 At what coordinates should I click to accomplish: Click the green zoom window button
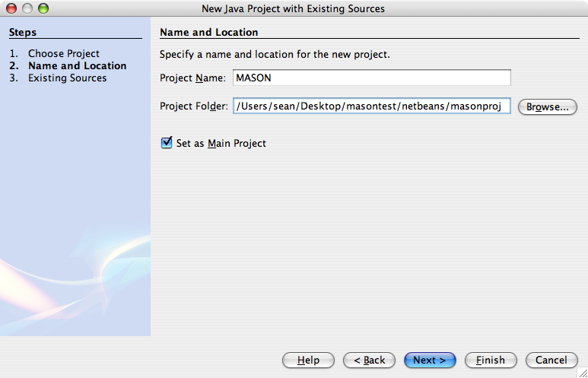(x=43, y=8)
